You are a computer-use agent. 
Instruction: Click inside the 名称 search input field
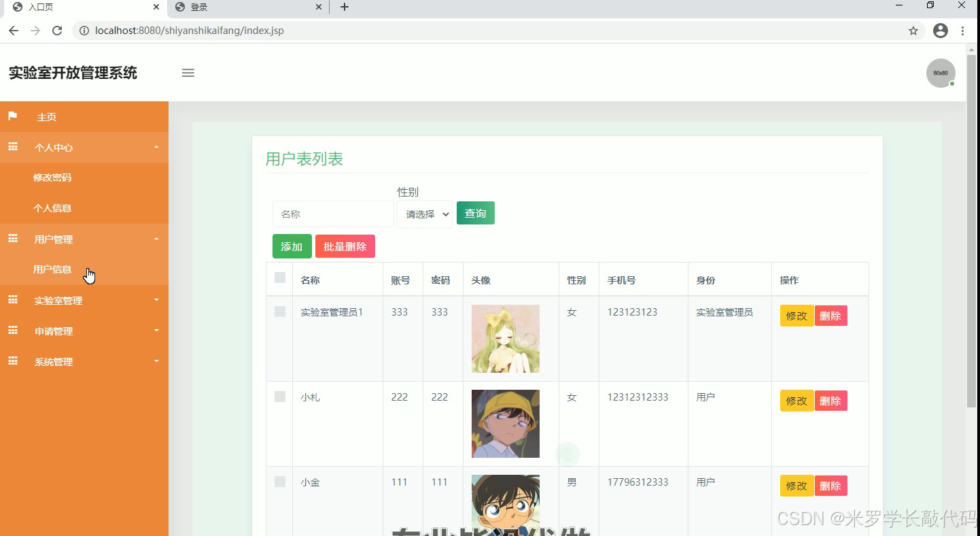click(x=333, y=214)
